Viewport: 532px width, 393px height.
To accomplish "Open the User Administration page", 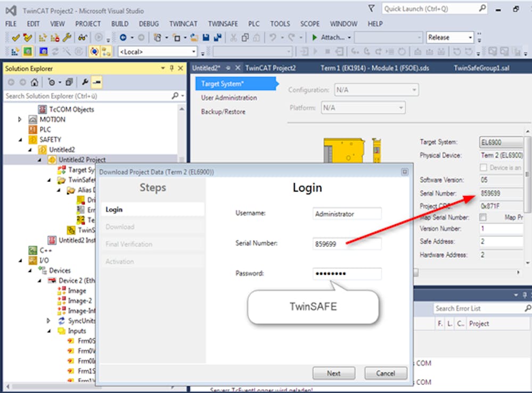I will pyautogui.click(x=229, y=98).
